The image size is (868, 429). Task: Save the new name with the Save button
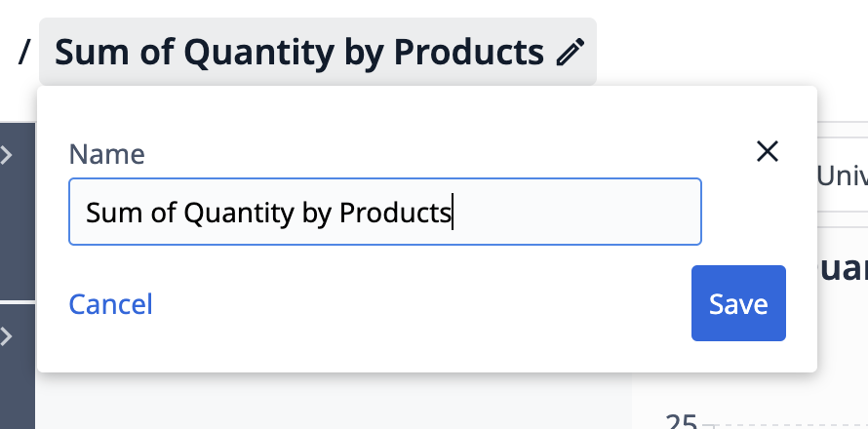click(x=738, y=303)
